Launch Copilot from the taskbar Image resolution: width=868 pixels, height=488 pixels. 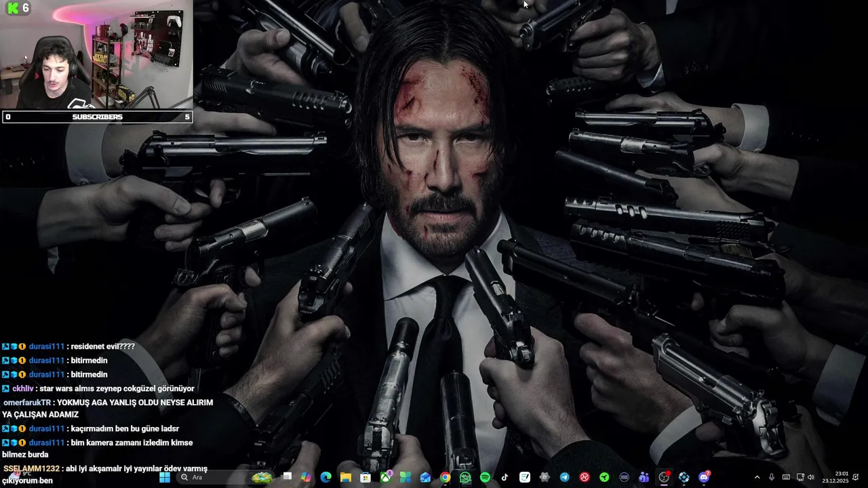pos(306,477)
